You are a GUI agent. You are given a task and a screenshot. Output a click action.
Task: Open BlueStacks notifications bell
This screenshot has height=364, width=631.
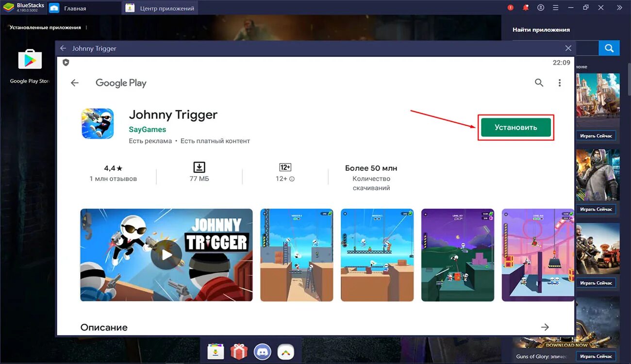[x=525, y=7]
